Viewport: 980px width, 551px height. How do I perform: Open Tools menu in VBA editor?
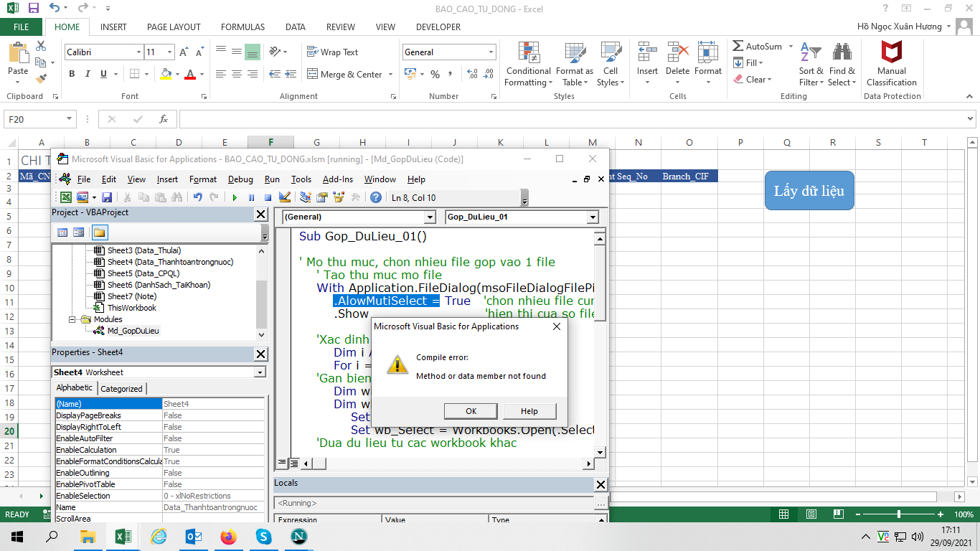[301, 179]
